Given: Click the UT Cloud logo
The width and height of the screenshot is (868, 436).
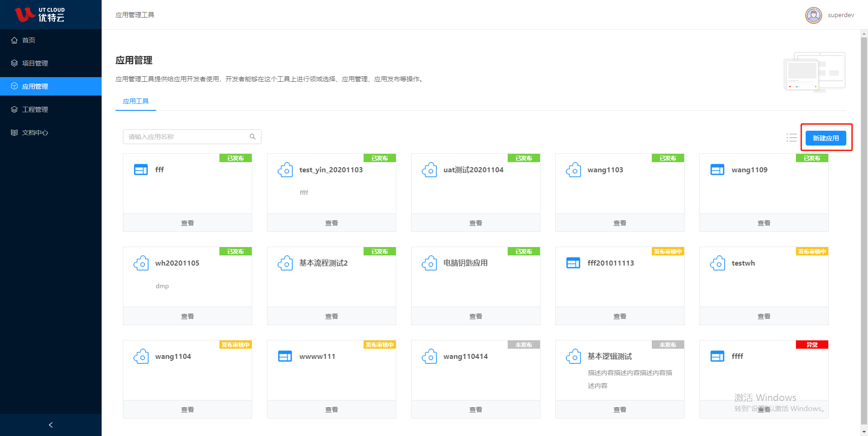Looking at the screenshot, I should [40, 15].
